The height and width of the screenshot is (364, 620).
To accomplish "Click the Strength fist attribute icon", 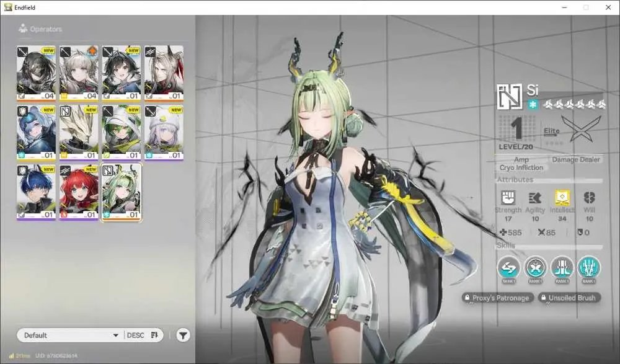I will [508, 197].
